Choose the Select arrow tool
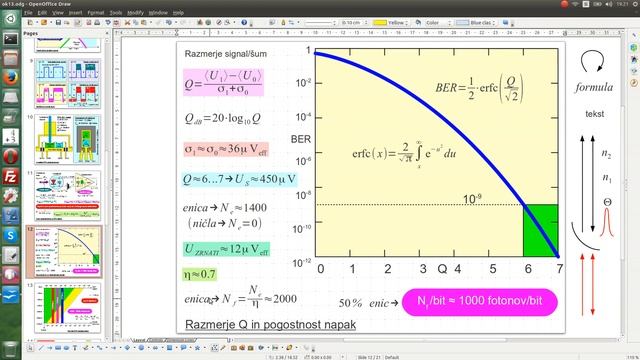Viewport: 640px width, 360px height. [30, 348]
